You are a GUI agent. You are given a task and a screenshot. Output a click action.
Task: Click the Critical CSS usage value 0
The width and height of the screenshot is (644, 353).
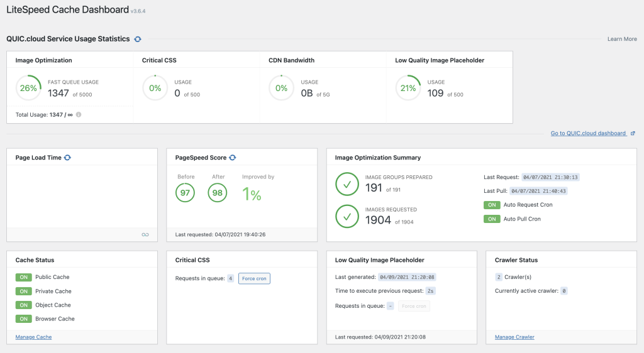click(x=177, y=94)
